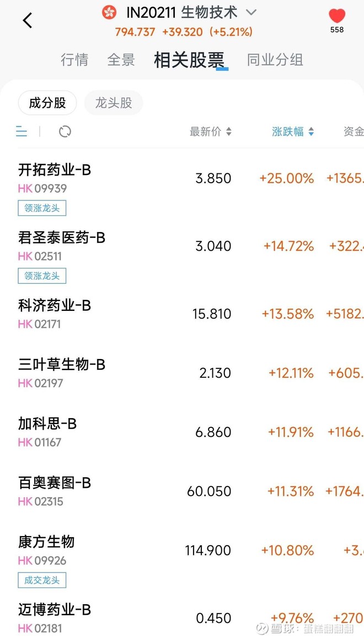Image resolution: width=364 pixels, height=640 pixels.
Task: Tap the back arrow to return
Action: (x=28, y=20)
